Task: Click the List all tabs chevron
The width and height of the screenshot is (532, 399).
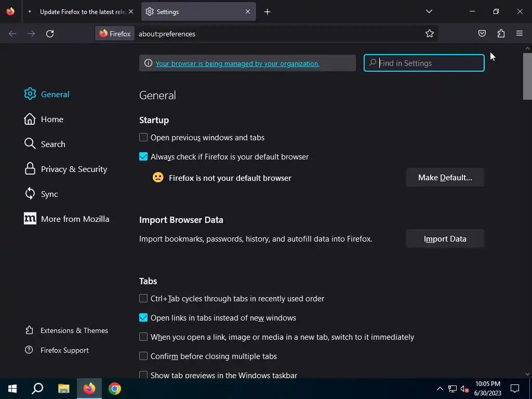Action: (429, 11)
